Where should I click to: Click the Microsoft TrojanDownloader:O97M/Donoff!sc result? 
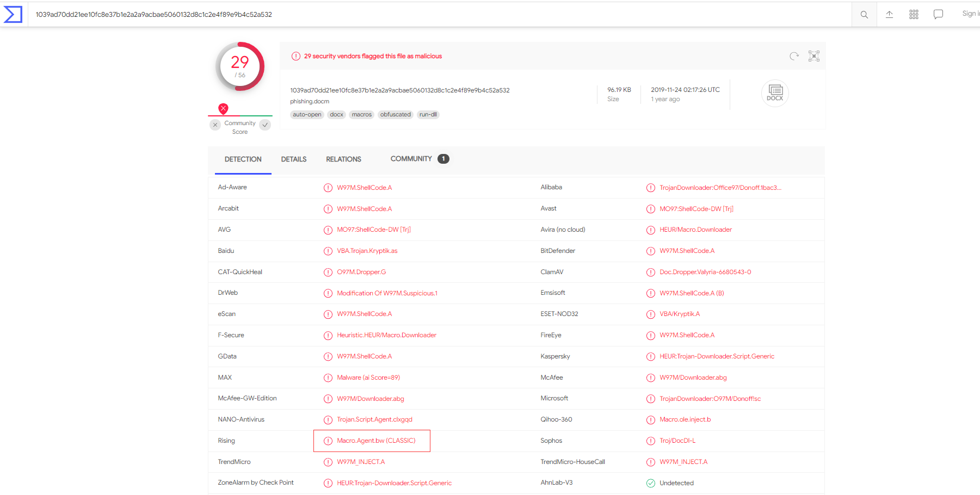[x=710, y=399]
